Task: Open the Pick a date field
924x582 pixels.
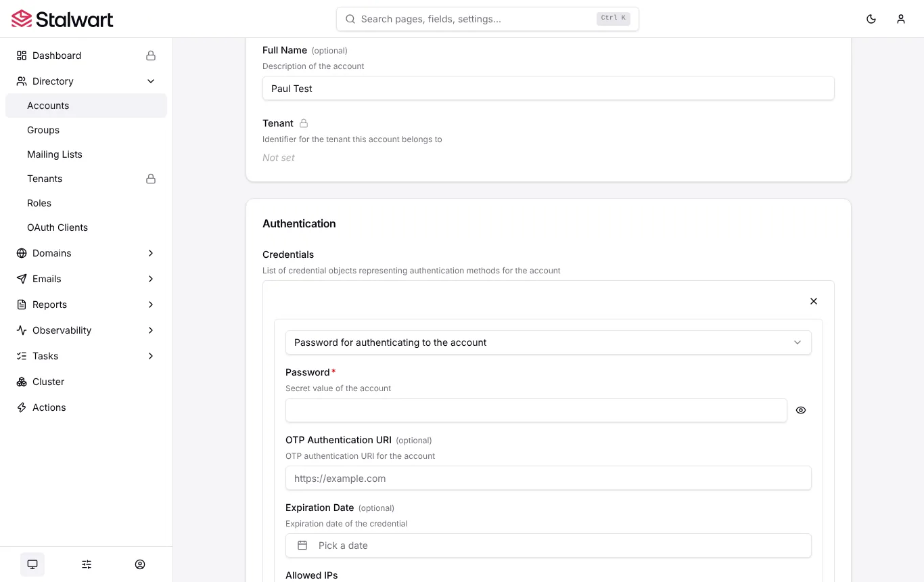Action: click(x=549, y=545)
